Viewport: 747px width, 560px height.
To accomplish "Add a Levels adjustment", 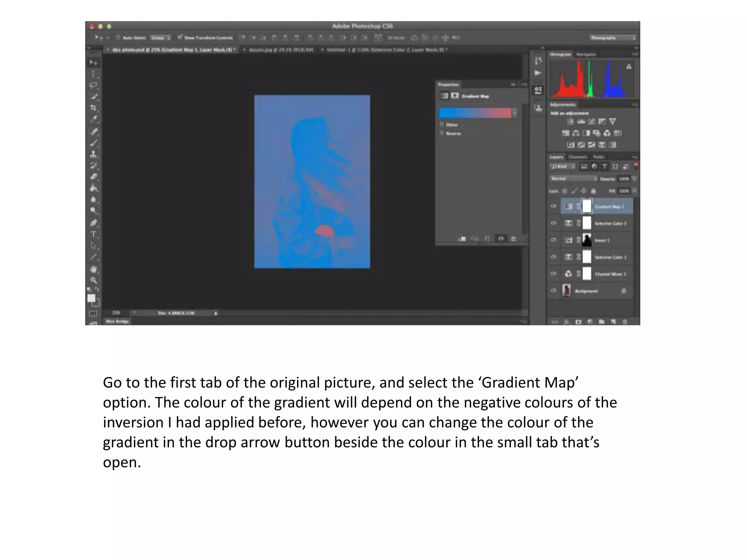I will click(x=581, y=121).
